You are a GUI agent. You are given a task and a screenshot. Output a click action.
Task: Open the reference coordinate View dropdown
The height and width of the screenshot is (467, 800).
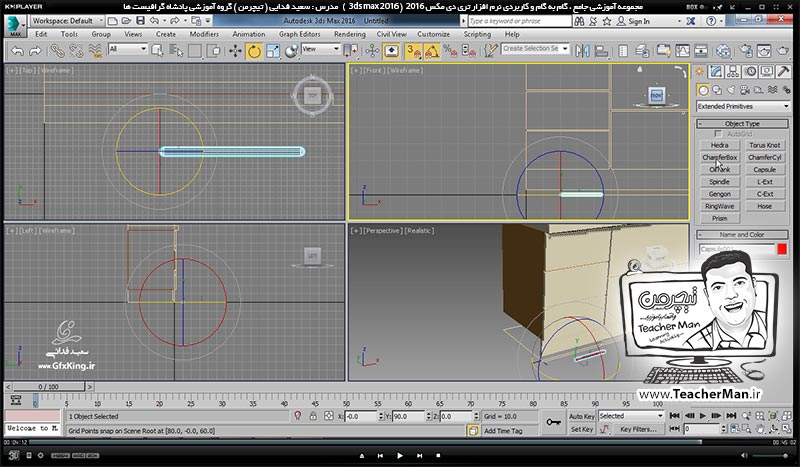(x=320, y=49)
